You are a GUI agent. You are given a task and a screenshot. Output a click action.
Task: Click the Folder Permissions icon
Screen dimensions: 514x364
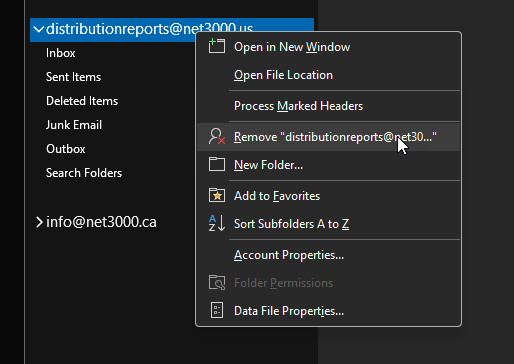[x=217, y=283]
